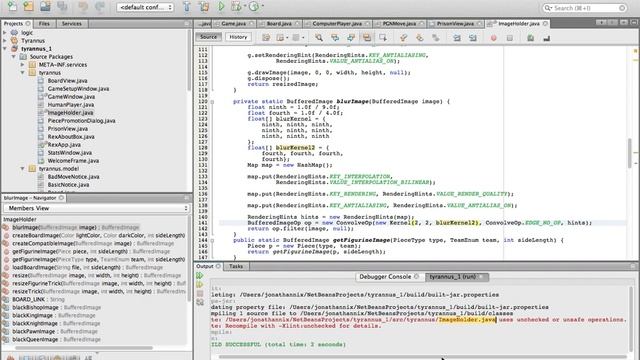Image resolution: width=640 pixels, height=360 pixels.
Task: Open the Game.java editor tab
Action: point(233,24)
